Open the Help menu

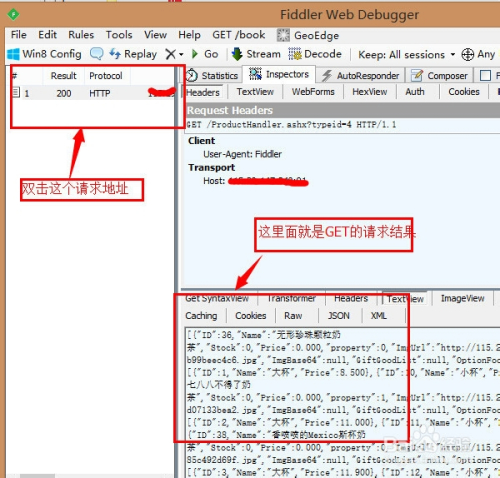point(189,35)
